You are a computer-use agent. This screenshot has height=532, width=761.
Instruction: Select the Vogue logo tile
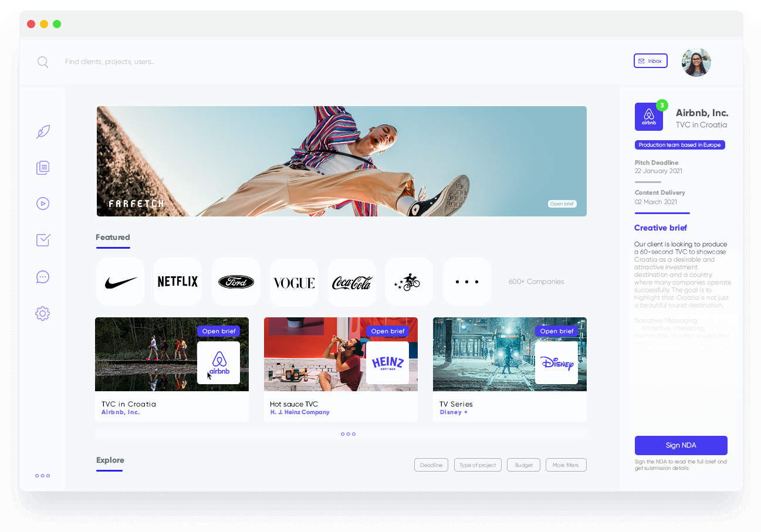click(x=294, y=282)
